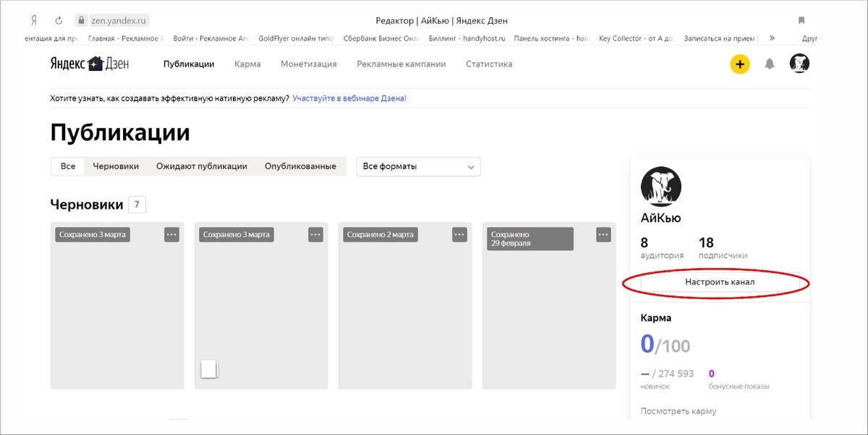Screen dimensions: 868x435
Task: Go to Рекламные кампании tab
Action: 401,64
